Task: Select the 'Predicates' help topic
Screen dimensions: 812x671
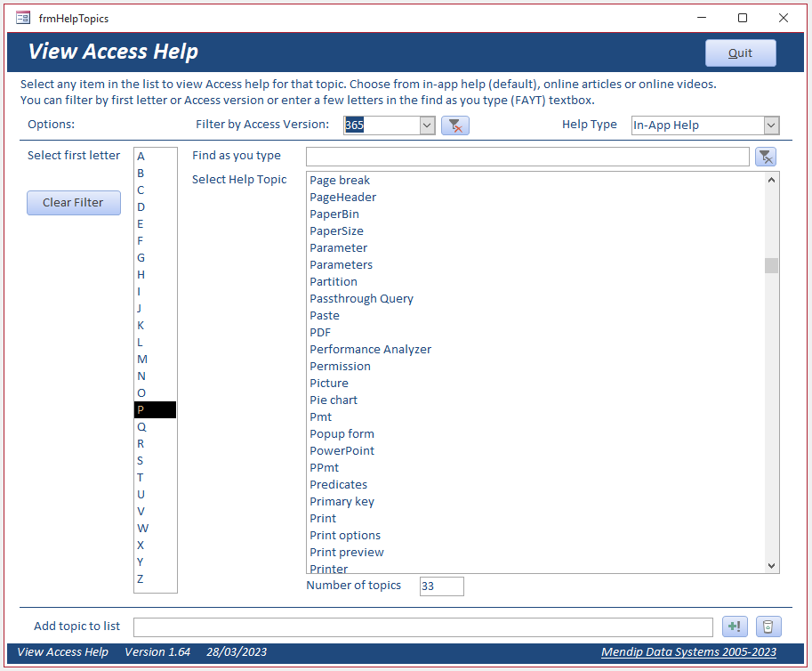Action: [535, 484]
